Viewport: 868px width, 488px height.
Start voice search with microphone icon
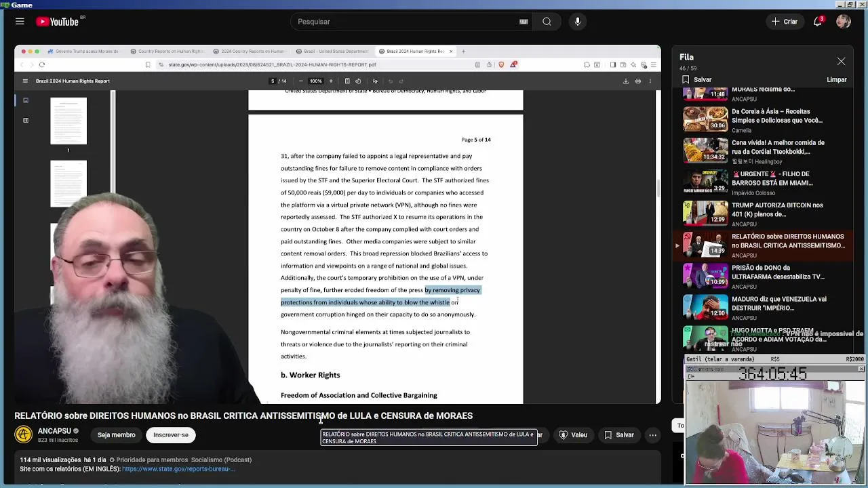pos(578,22)
